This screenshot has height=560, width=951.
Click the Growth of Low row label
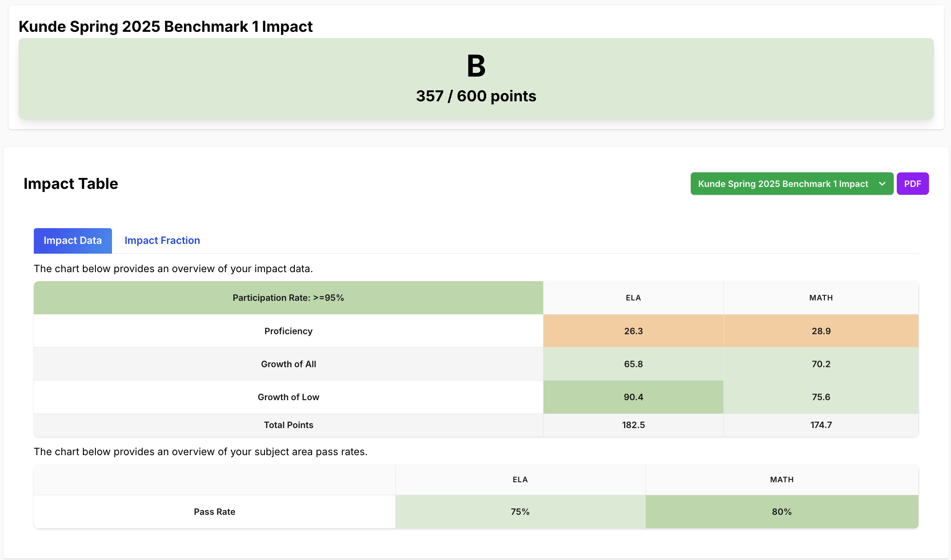(x=288, y=397)
